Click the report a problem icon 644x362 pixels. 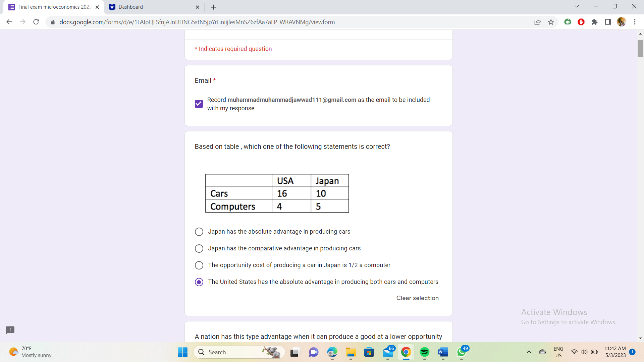point(10,330)
